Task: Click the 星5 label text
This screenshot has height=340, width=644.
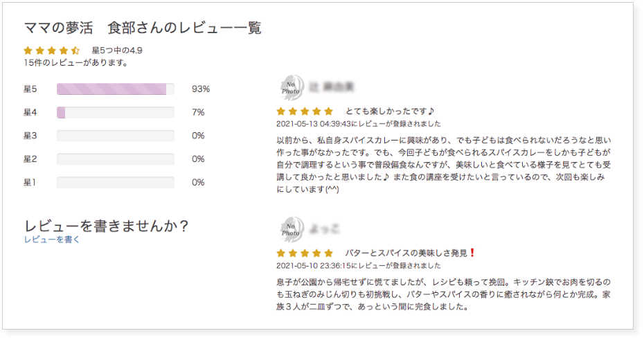Action: coord(30,89)
